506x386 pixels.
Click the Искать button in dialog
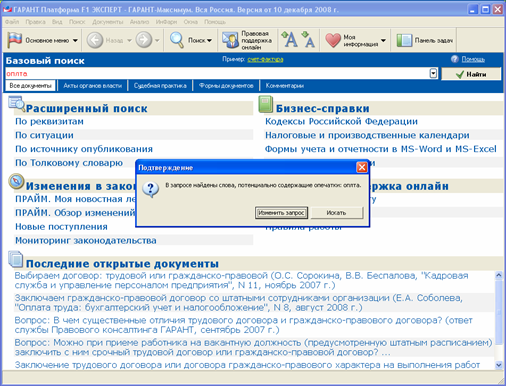click(336, 213)
